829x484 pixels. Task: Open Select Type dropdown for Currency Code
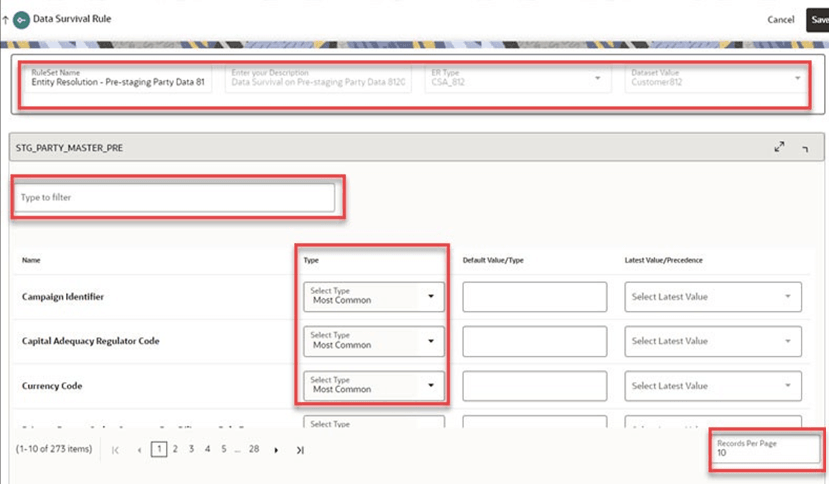coord(374,386)
